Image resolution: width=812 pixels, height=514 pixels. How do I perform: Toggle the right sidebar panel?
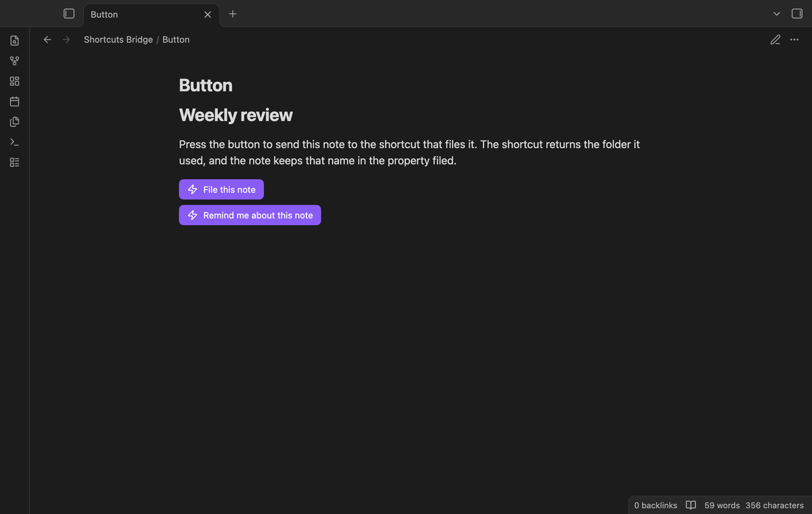797,14
